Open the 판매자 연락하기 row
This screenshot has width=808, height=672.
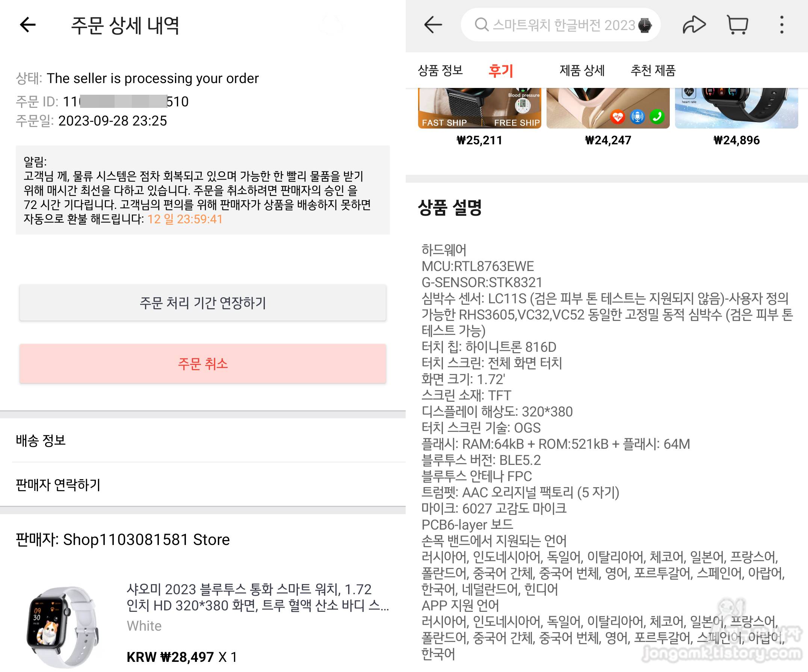pyautogui.click(x=203, y=484)
